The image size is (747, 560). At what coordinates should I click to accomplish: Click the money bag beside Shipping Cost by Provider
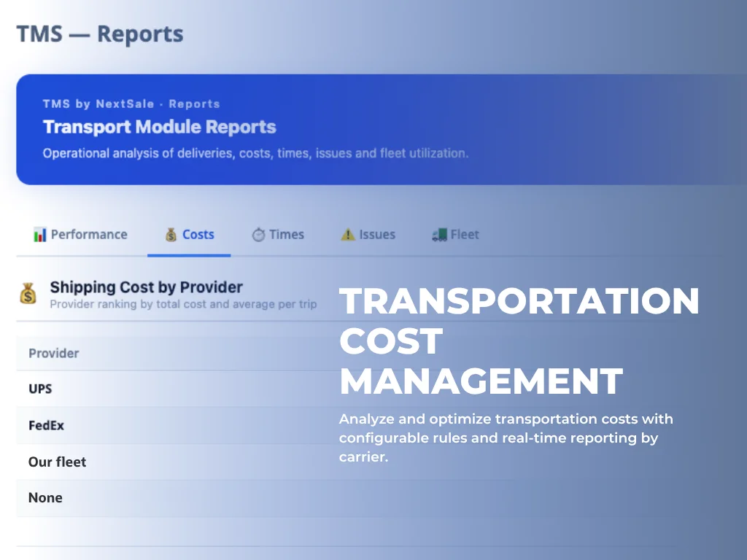pyautogui.click(x=28, y=293)
